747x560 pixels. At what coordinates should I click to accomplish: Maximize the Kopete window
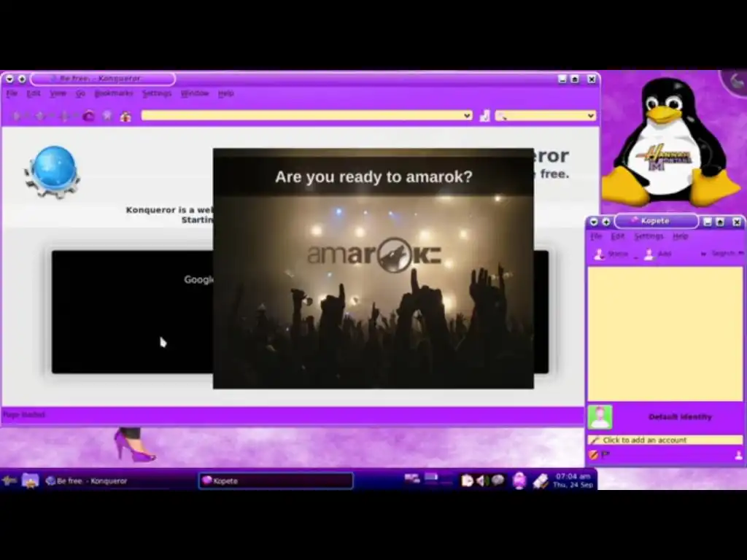[x=720, y=222]
